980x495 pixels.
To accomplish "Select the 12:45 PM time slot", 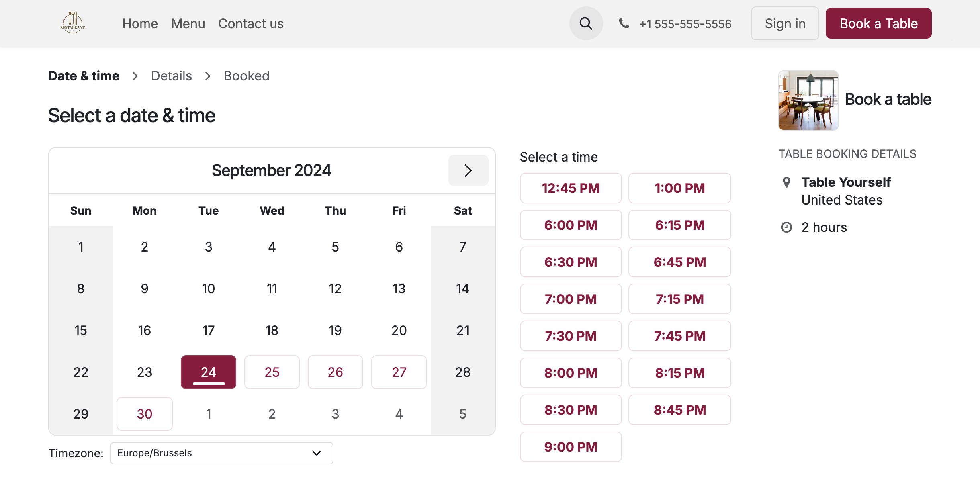I will (x=571, y=188).
